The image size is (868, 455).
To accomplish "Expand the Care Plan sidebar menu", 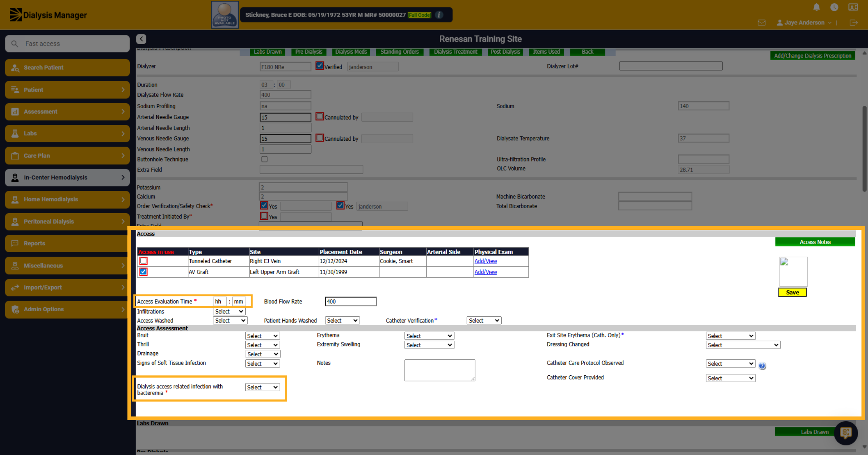I will tap(67, 156).
